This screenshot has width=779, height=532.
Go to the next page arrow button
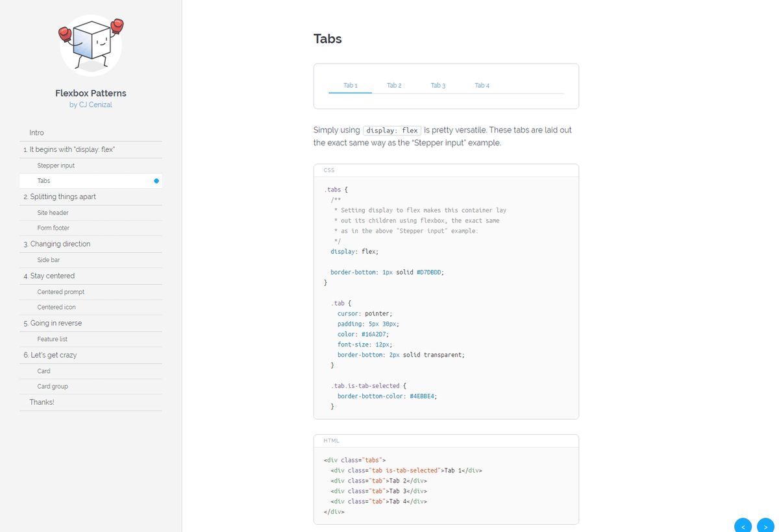pyautogui.click(x=765, y=525)
